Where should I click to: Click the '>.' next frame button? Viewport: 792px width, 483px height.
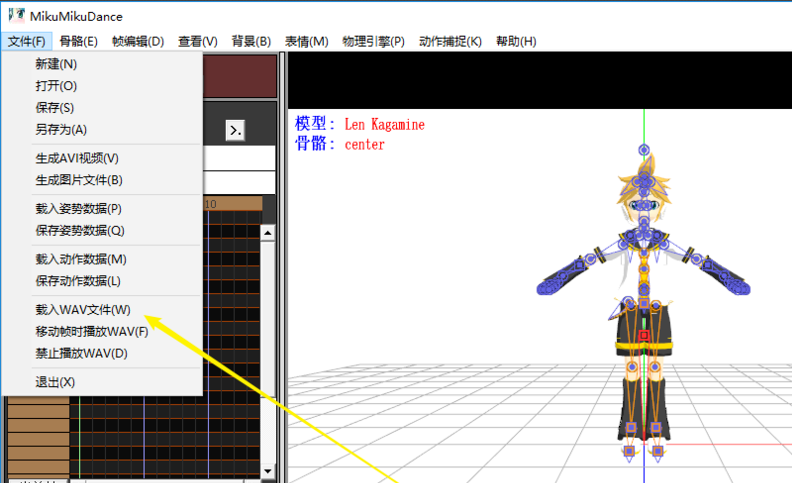(235, 130)
